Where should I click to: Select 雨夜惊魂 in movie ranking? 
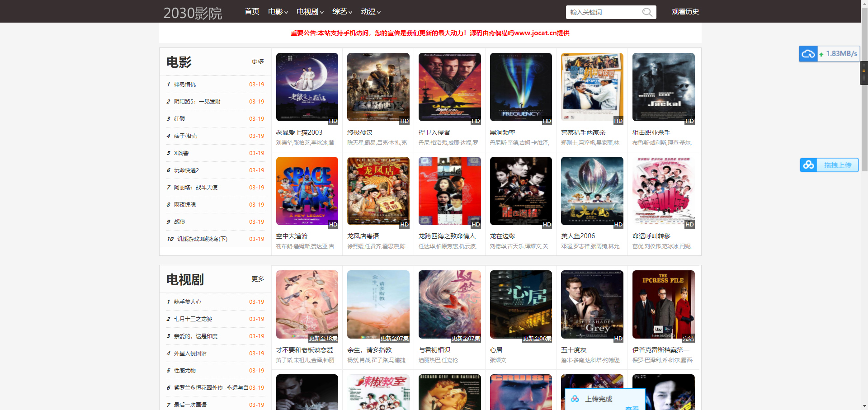185,205
